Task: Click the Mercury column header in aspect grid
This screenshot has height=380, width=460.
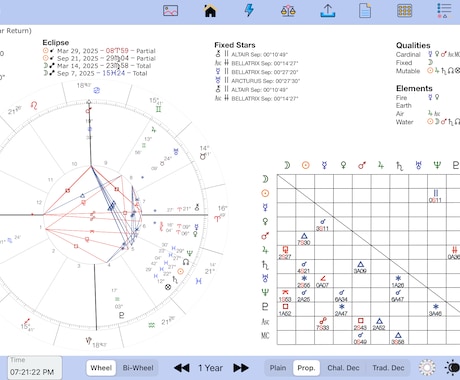Action: point(324,165)
